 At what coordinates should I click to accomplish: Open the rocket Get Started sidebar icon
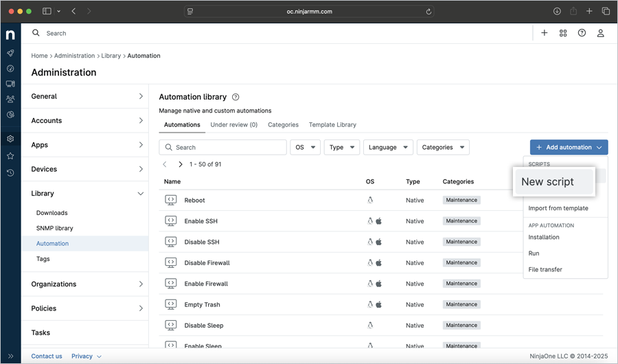coord(10,53)
